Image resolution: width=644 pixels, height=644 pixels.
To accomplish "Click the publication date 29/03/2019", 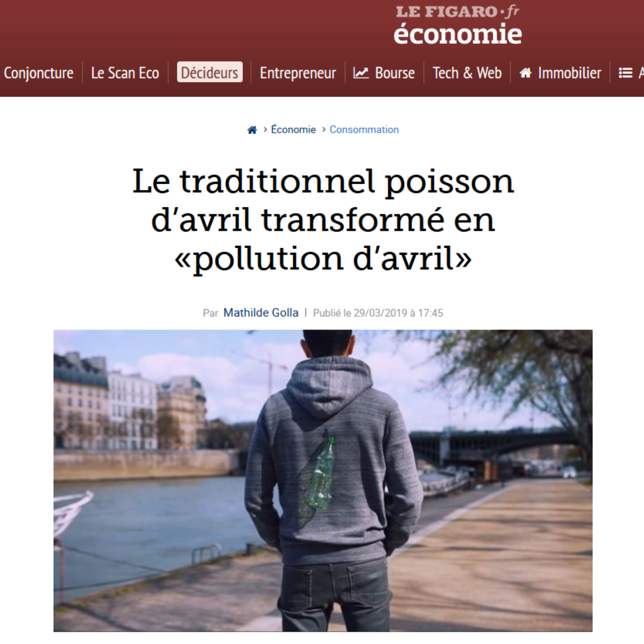I will (x=380, y=313).
